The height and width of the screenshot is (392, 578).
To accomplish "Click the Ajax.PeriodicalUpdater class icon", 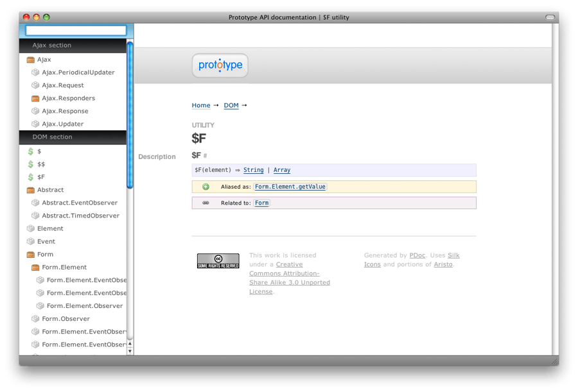I will point(35,72).
